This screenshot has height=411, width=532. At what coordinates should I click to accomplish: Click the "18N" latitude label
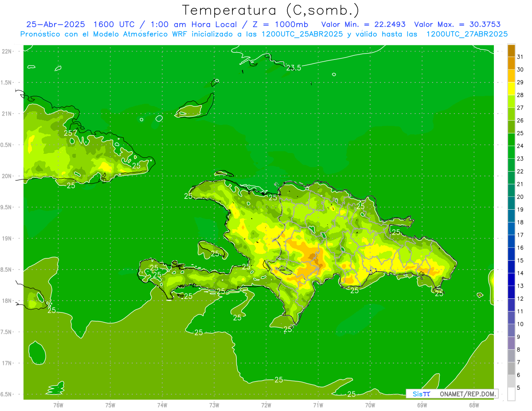pos(7,301)
